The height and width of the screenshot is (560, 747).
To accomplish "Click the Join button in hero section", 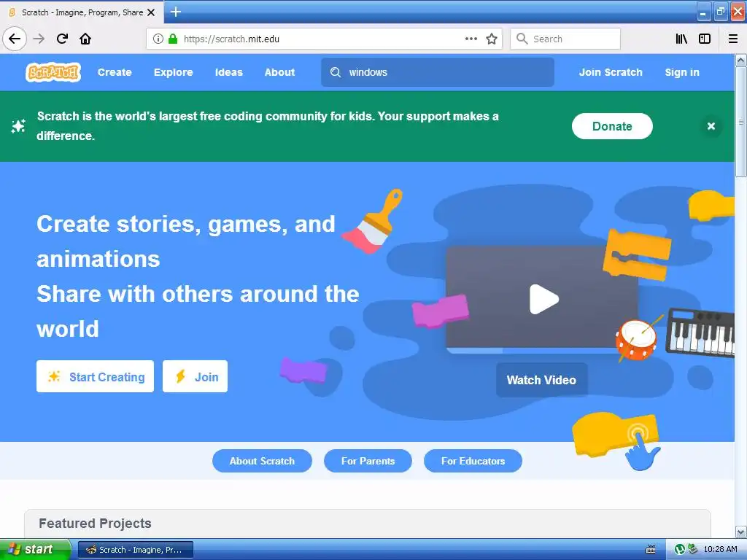I will pyautogui.click(x=195, y=377).
